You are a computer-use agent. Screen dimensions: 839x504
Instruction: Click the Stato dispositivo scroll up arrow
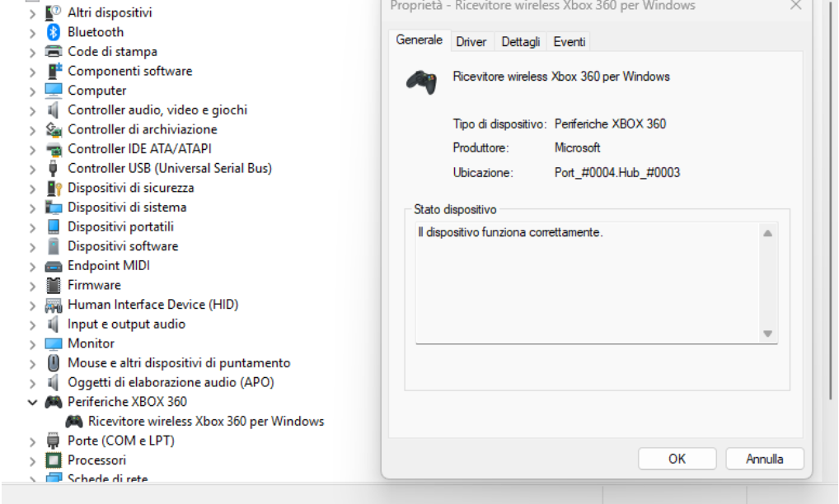768,233
